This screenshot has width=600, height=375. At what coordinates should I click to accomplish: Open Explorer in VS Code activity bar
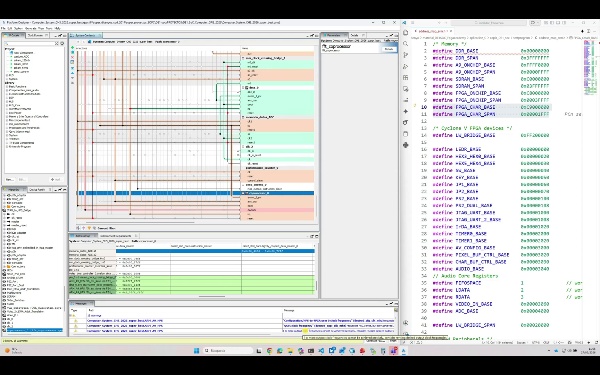click(406, 33)
